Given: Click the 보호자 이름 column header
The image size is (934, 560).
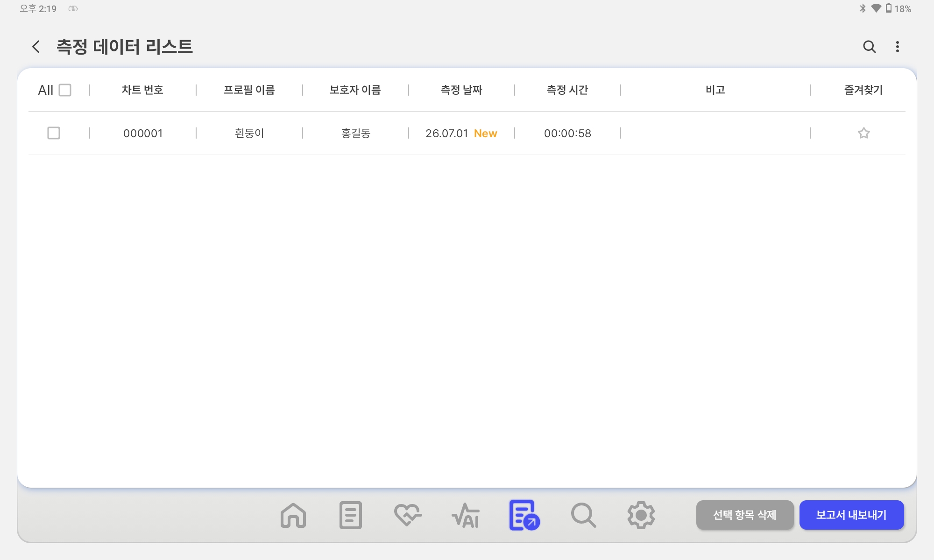Looking at the screenshot, I should click(355, 90).
